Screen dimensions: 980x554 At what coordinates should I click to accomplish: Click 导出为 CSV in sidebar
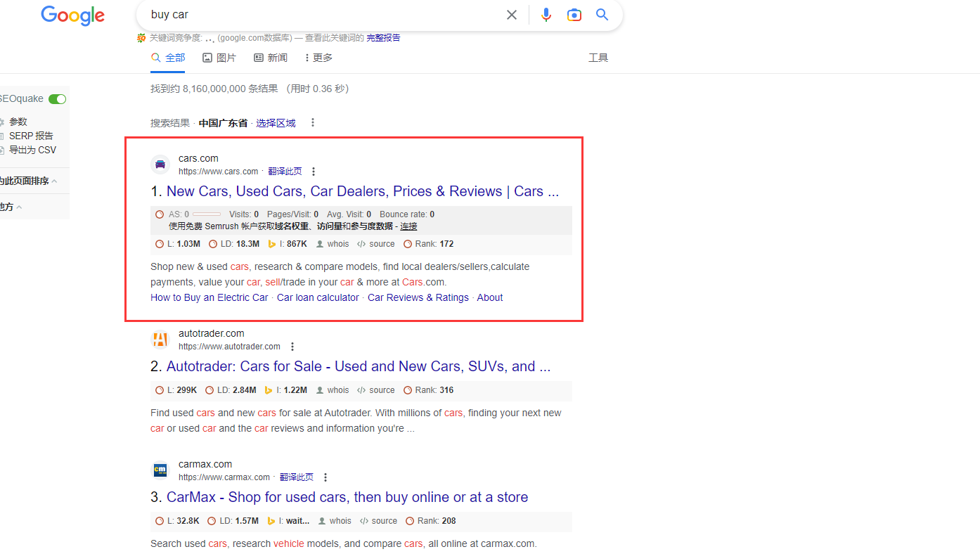(x=32, y=150)
